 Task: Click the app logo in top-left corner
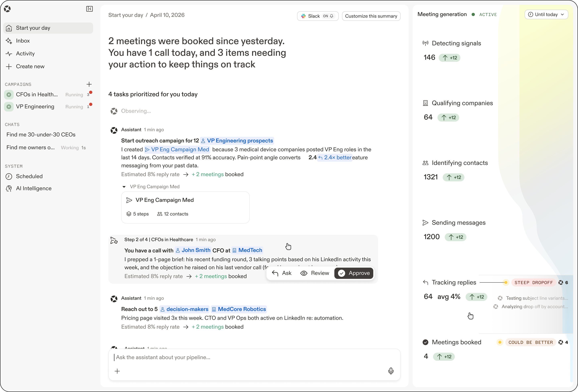7,9
